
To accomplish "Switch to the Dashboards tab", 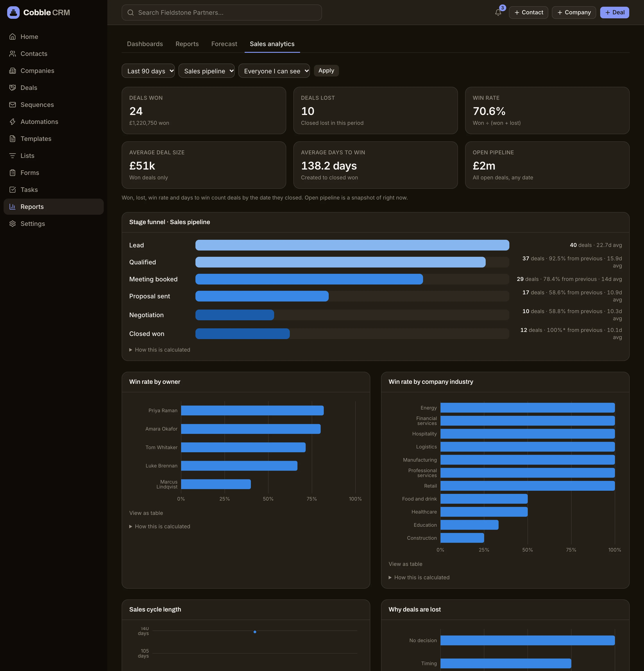I will tap(145, 44).
